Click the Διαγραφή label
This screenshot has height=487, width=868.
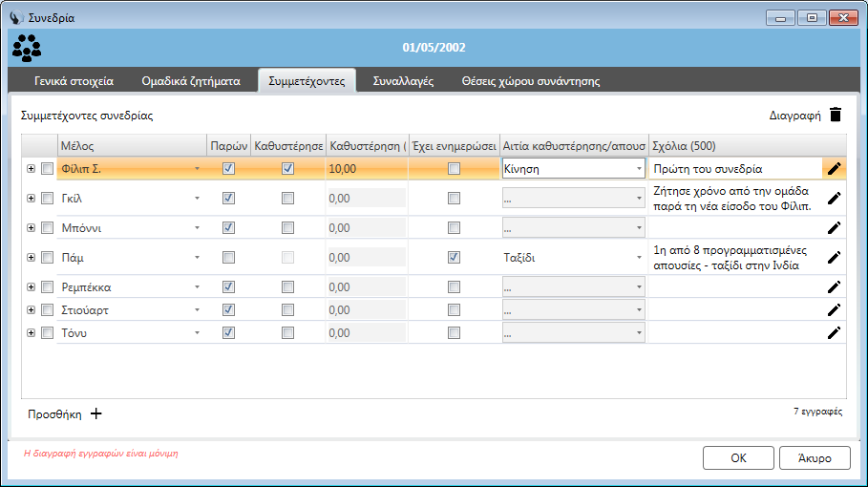pyautogui.click(x=794, y=116)
